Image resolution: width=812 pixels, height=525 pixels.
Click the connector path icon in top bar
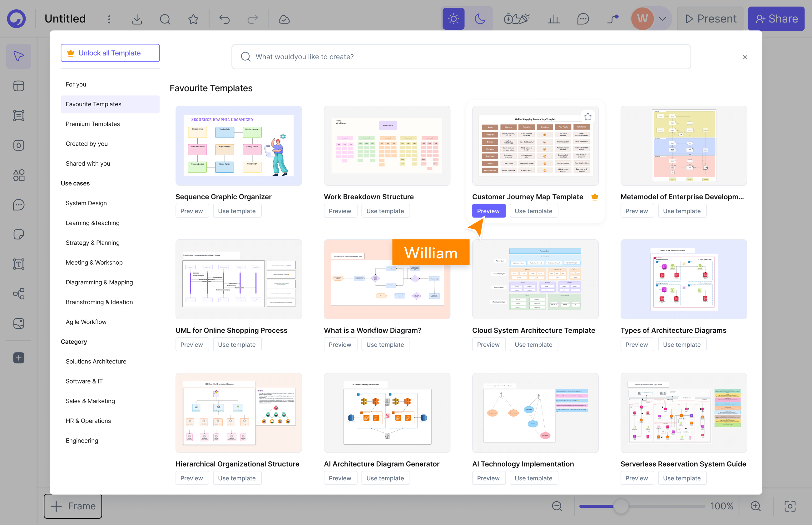coord(613,19)
